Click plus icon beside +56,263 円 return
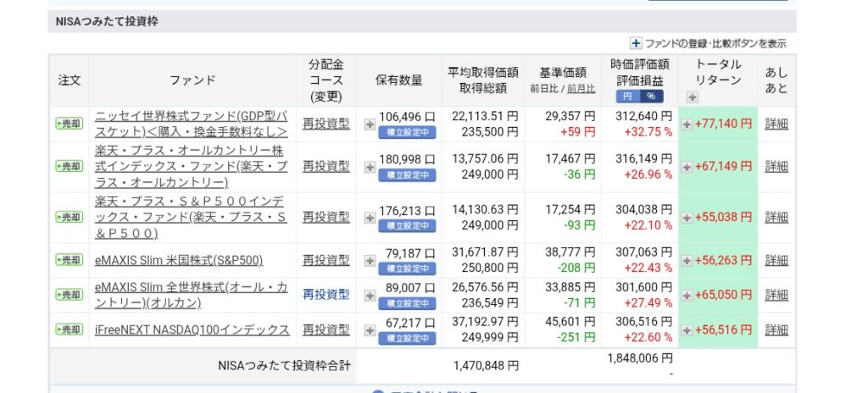The height and width of the screenshot is (393, 868). [x=687, y=261]
